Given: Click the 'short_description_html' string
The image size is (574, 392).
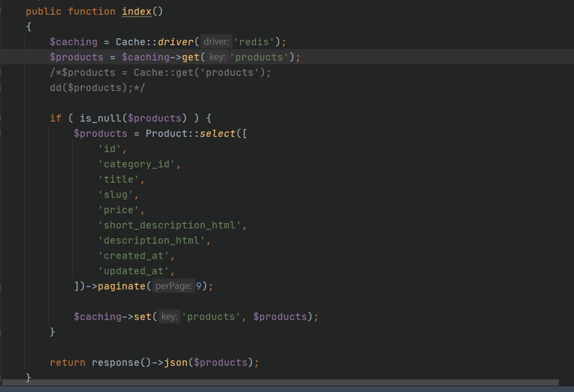Looking at the screenshot, I should click(170, 226).
